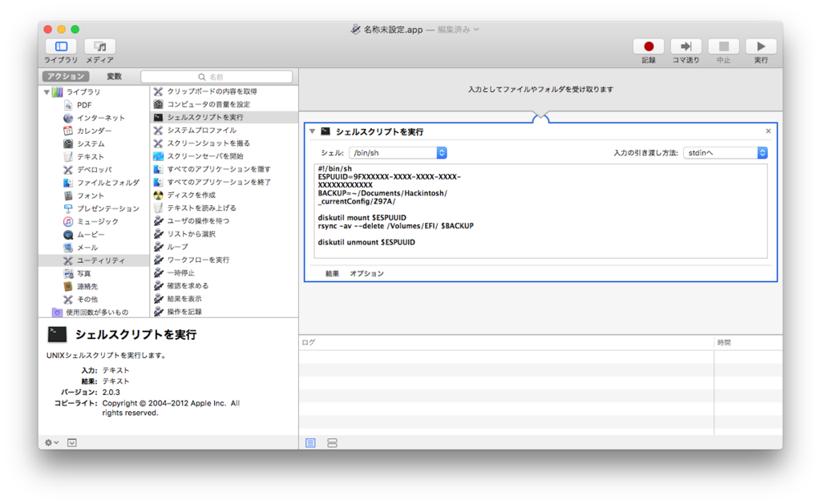Select ユーザの操作を待つ action

pos(224,221)
